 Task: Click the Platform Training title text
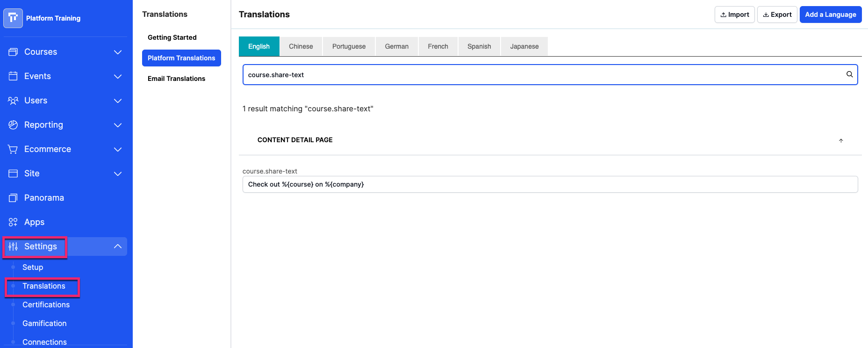(x=53, y=18)
